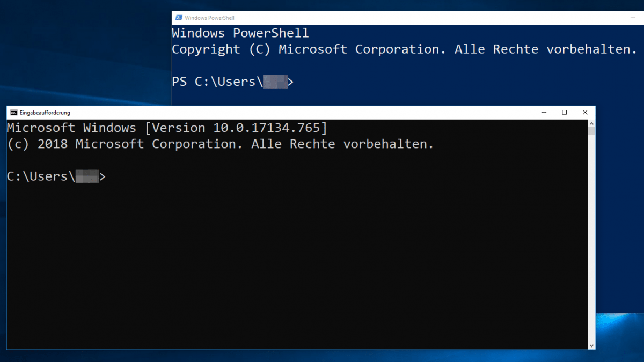Image resolution: width=644 pixels, height=362 pixels.
Task: Click the Version 10.0.17134.765 text line
Action: coord(166,128)
